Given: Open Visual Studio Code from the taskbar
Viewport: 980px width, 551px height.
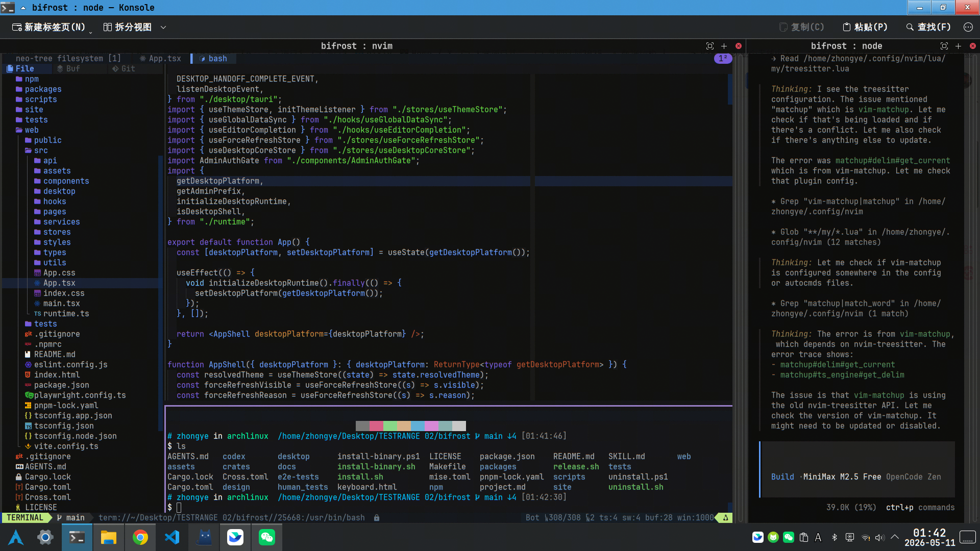Looking at the screenshot, I should 172,537.
